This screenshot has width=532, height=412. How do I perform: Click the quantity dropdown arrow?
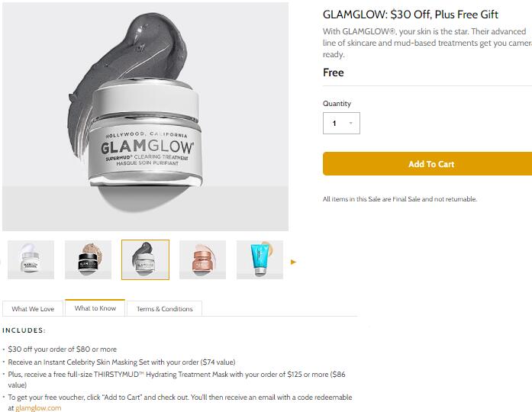[351, 123]
